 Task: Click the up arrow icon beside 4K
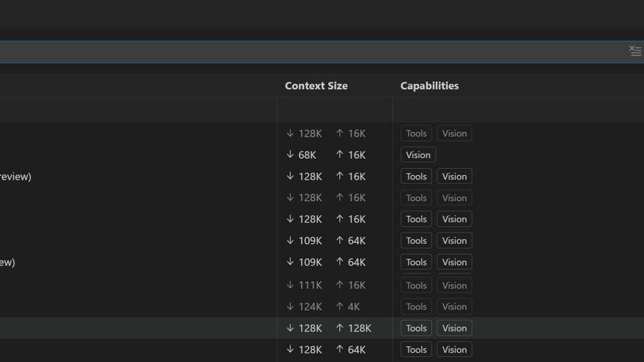coord(340,306)
